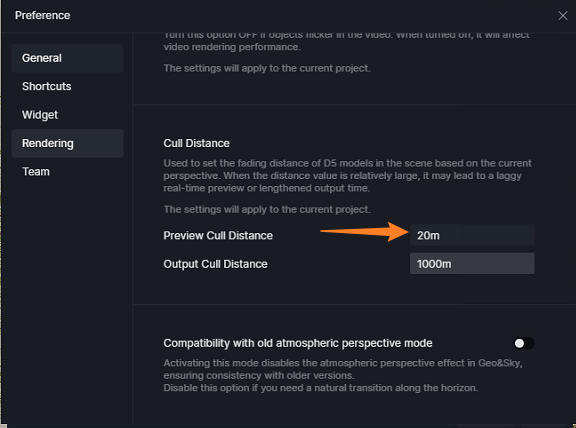Viewport: 576px width, 428px height.
Task: Click the Preference dialog title
Action: point(43,15)
